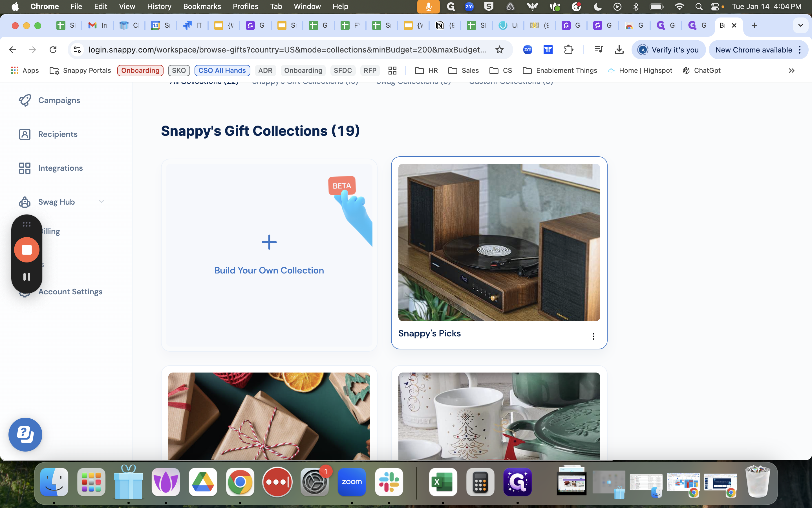This screenshot has height=508, width=812.
Task: Open the Sales bookmarks folder
Action: (464, 71)
